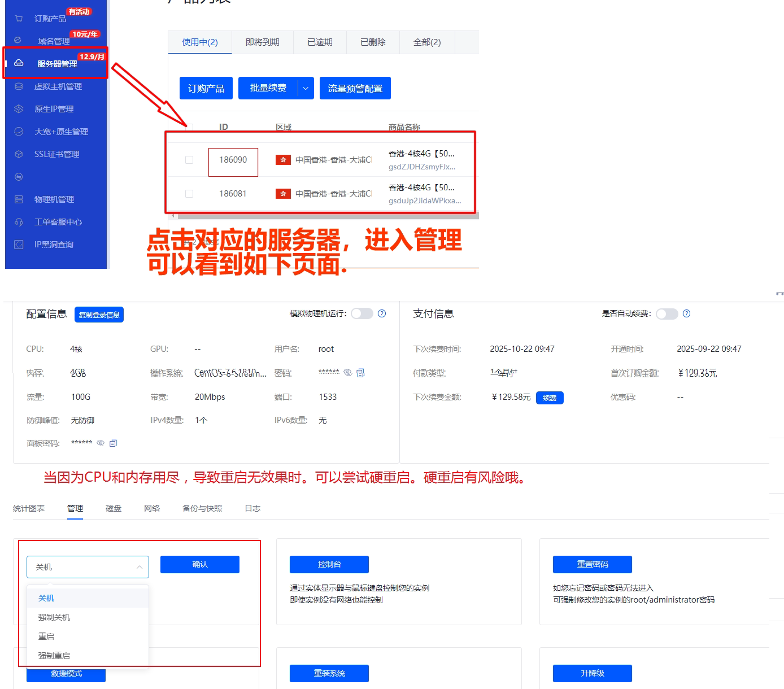The image size is (784, 689).
Task: Copy the root password with copy icon
Action: [360, 373]
